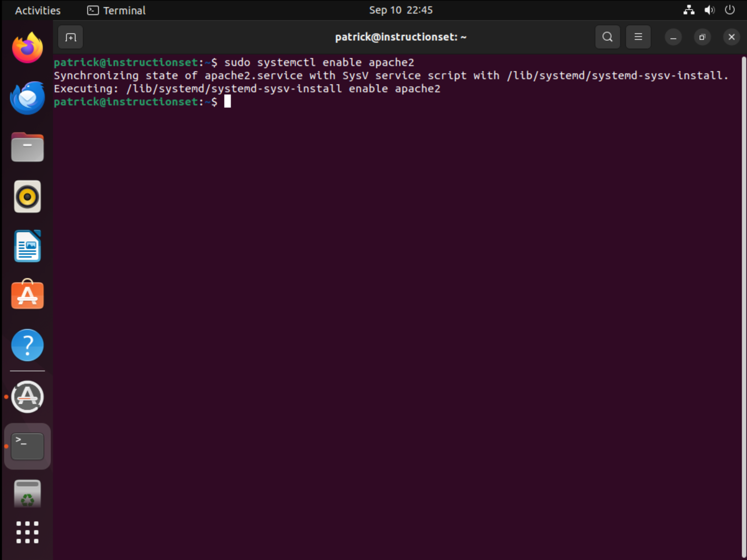Show all applications grid
The image size is (747, 560).
pos(27,532)
